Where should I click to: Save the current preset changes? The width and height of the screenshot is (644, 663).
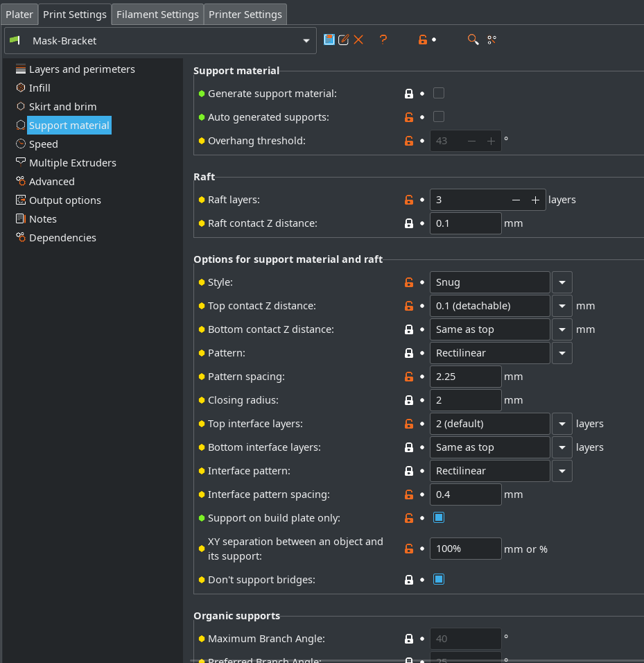coord(329,40)
